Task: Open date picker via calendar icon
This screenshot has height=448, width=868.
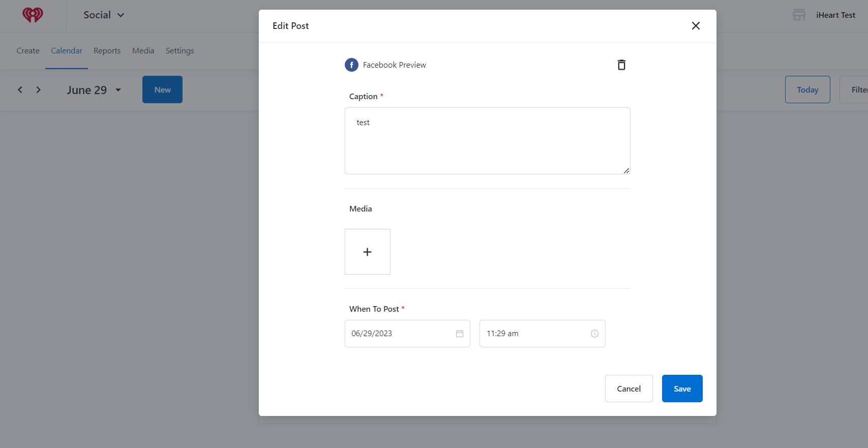Action: [x=459, y=334]
